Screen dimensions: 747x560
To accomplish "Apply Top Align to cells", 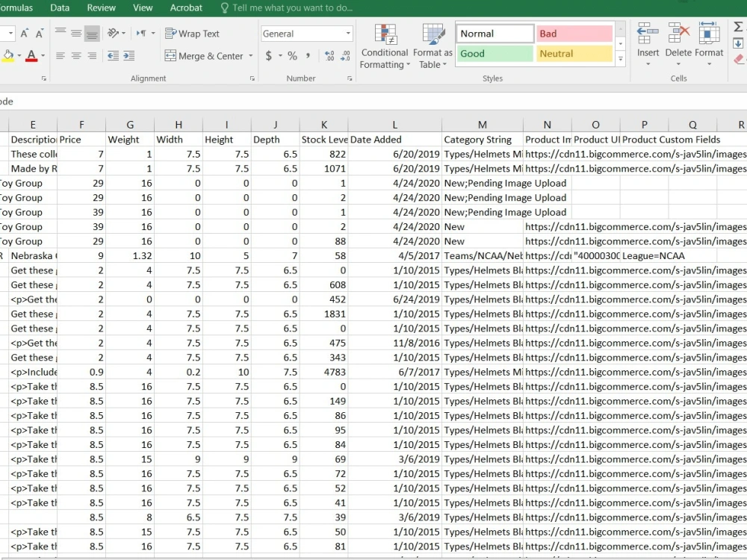I will click(x=61, y=33).
